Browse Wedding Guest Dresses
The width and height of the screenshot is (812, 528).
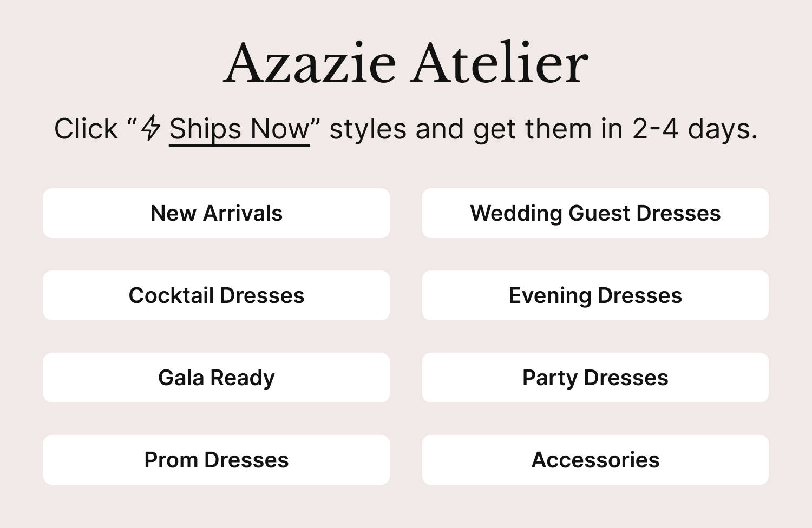tap(595, 213)
